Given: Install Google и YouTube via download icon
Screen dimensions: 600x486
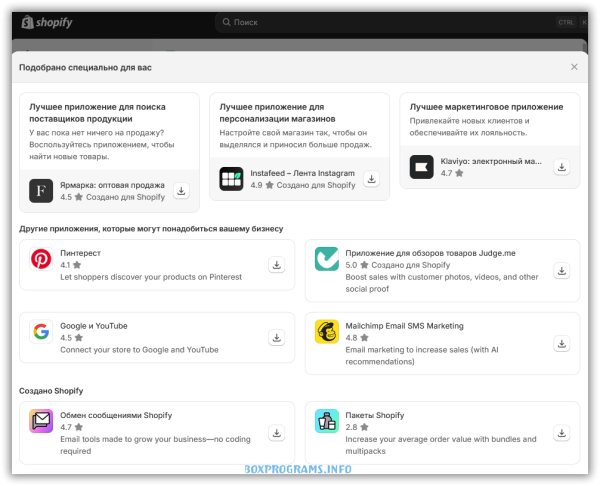Looking at the screenshot, I should coord(276,338).
